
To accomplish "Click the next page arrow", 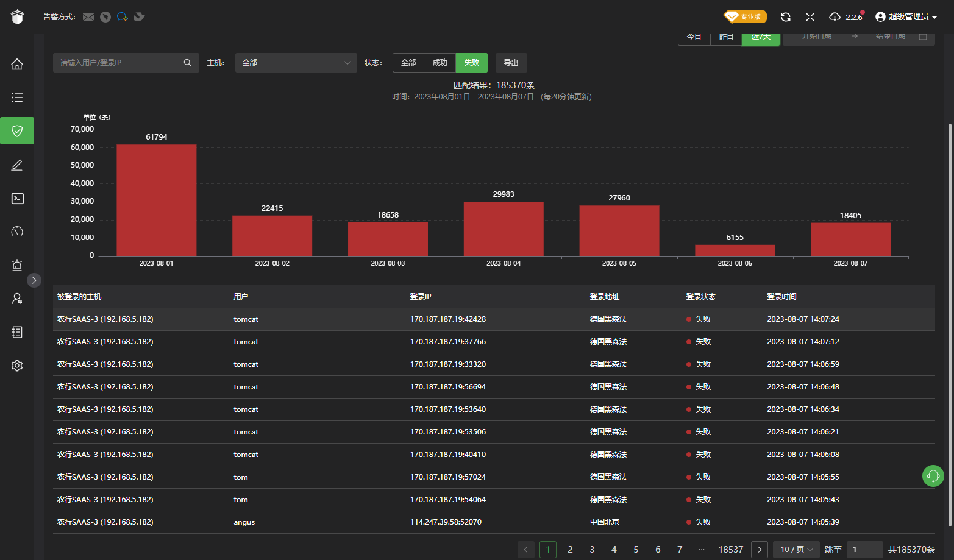I will tap(760, 550).
